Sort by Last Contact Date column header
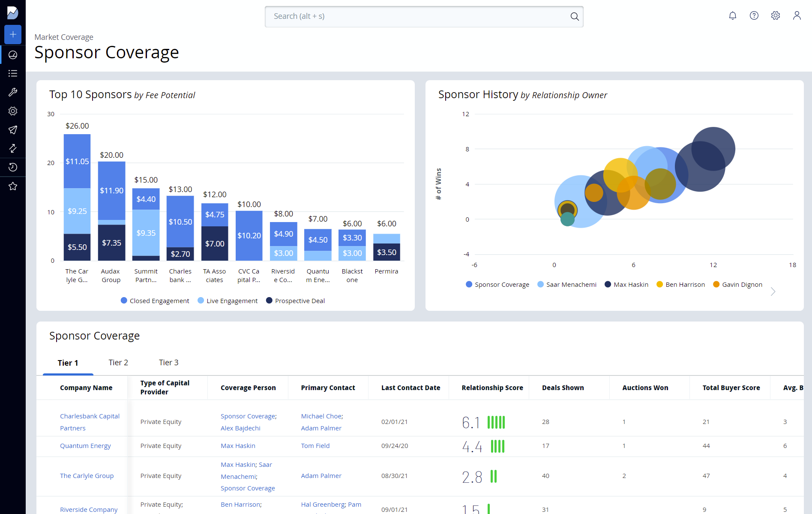 [x=410, y=388]
